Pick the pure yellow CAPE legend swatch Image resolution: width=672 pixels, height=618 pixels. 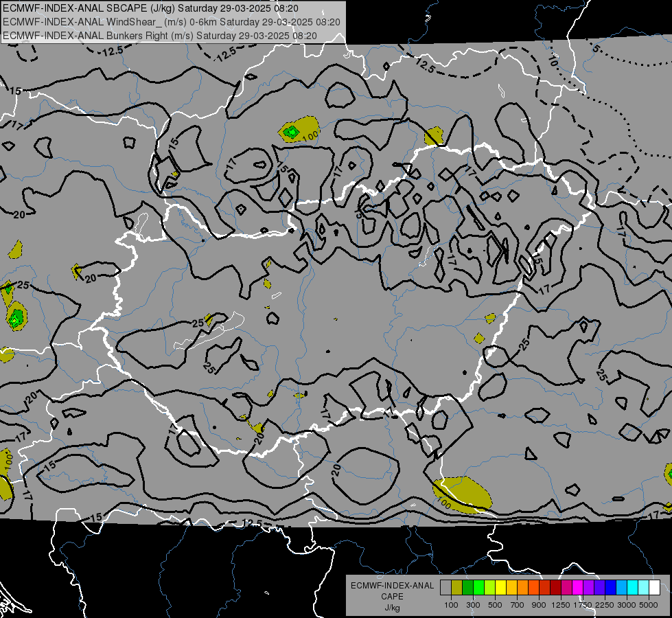coord(500,587)
